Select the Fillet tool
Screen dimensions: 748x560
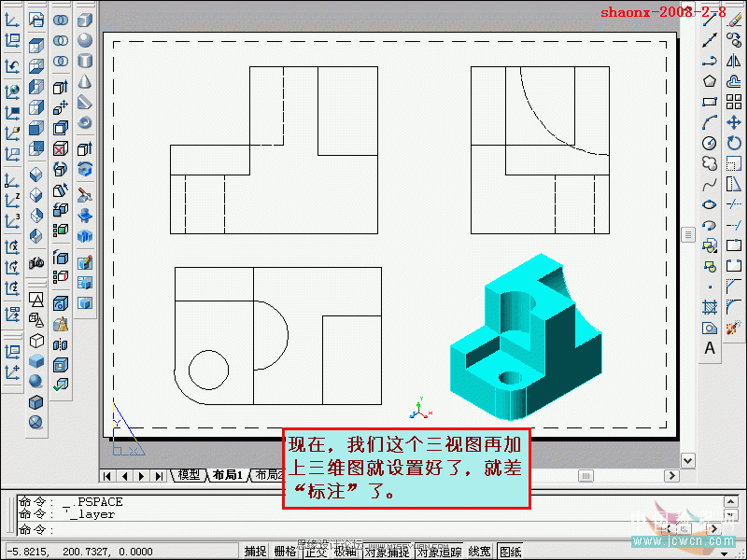pyautogui.click(x=734, y=307)
